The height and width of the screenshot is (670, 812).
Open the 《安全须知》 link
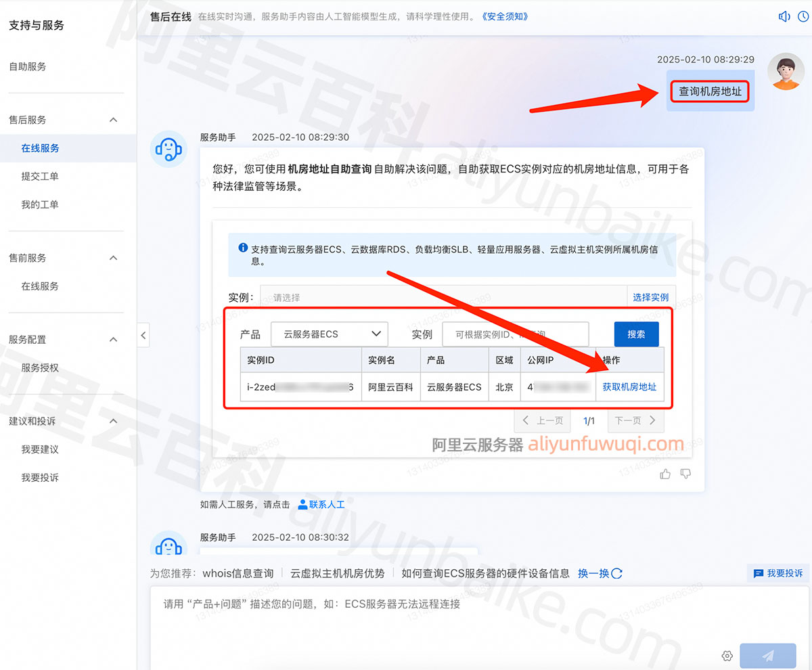click(x=505, y=16)
